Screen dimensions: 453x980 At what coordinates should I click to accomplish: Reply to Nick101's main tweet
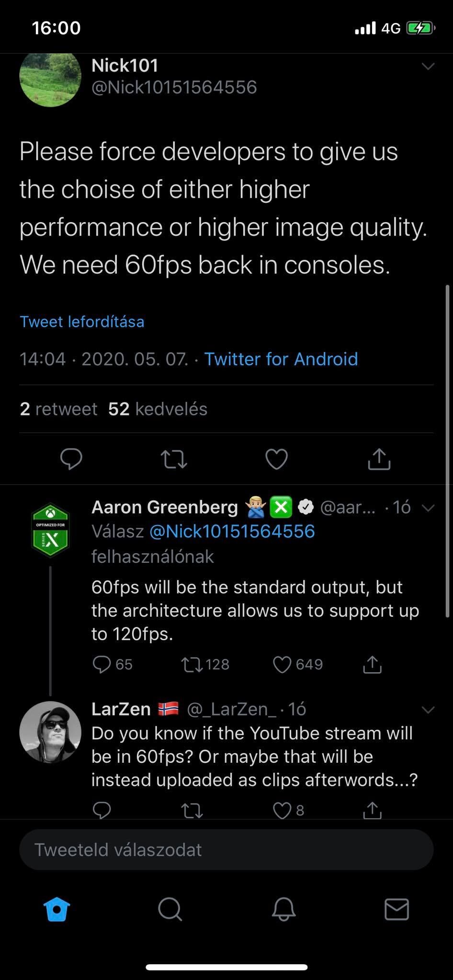71,459
